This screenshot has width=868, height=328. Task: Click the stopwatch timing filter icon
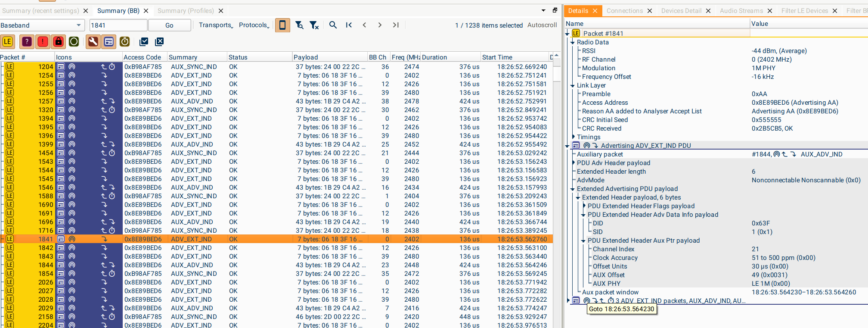tap(125, 41)
